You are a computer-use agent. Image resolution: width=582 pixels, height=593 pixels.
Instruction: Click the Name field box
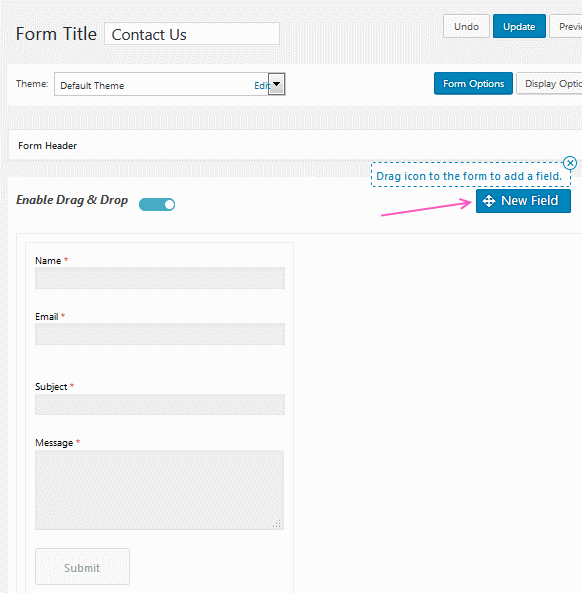click(160, 278)
